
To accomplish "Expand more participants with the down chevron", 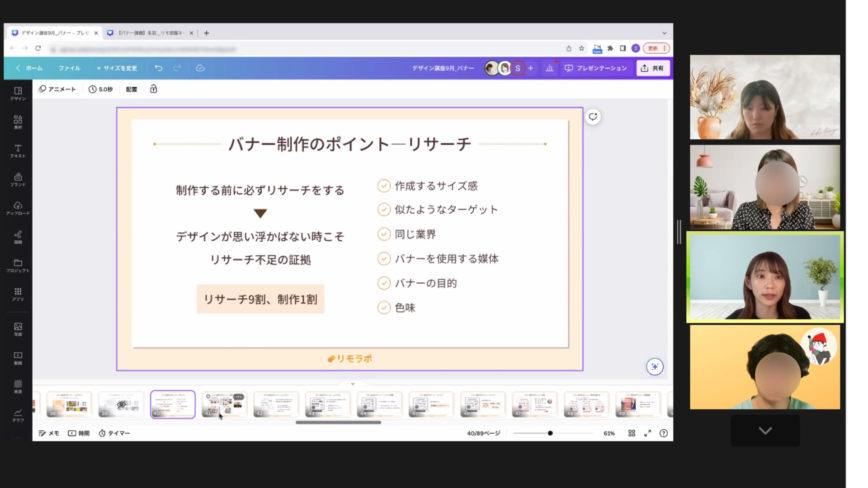I will click(x=765, y=431).
